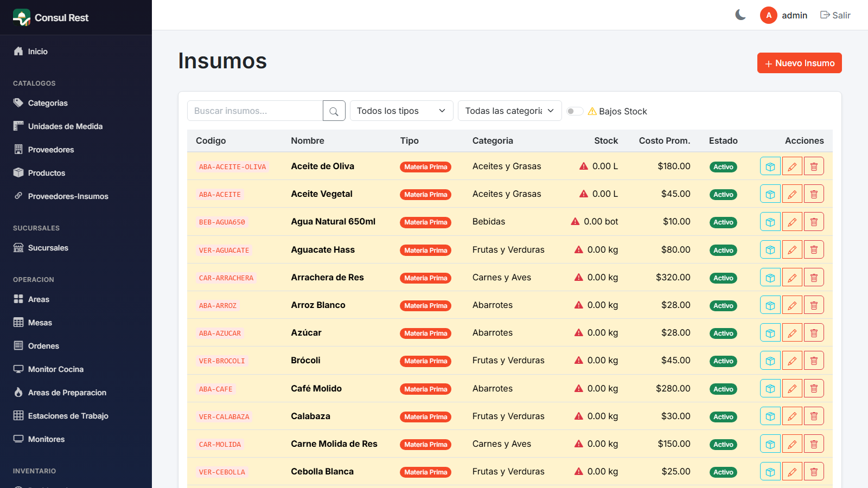Click the admin avatar icon
The height and width of the screenshot is (488, 868).
point(769,15)
